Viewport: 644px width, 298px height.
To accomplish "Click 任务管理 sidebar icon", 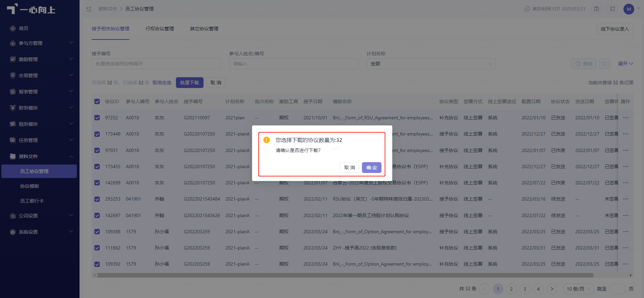I will (13, 140).
